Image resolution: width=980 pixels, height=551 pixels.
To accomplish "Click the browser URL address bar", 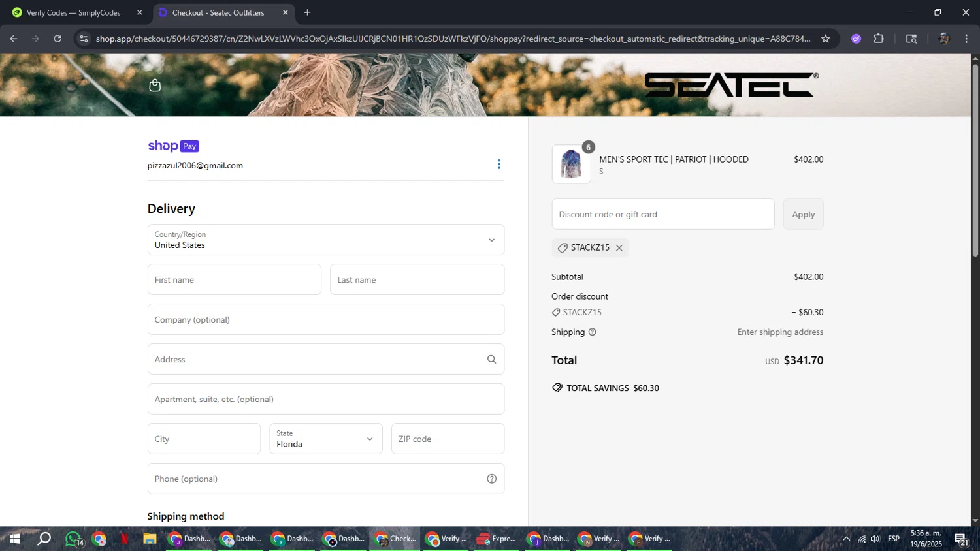I will pos(453,39).
